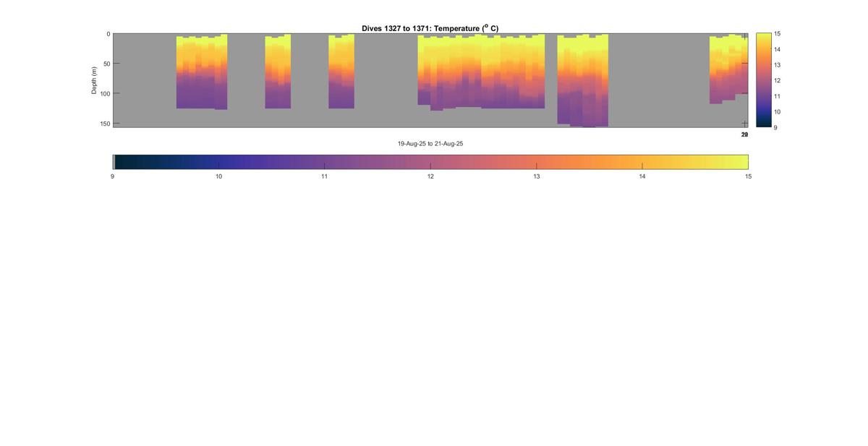Click the overlapping x-axis tick label at bottom right
This screenshot has height=446, width=868.
coord(744,135)
